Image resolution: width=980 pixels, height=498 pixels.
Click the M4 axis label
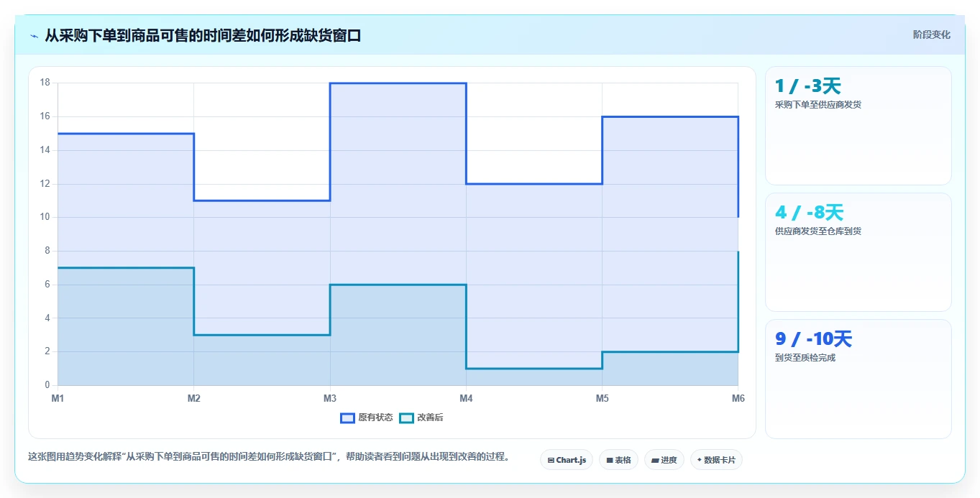(x=466, y=398)
